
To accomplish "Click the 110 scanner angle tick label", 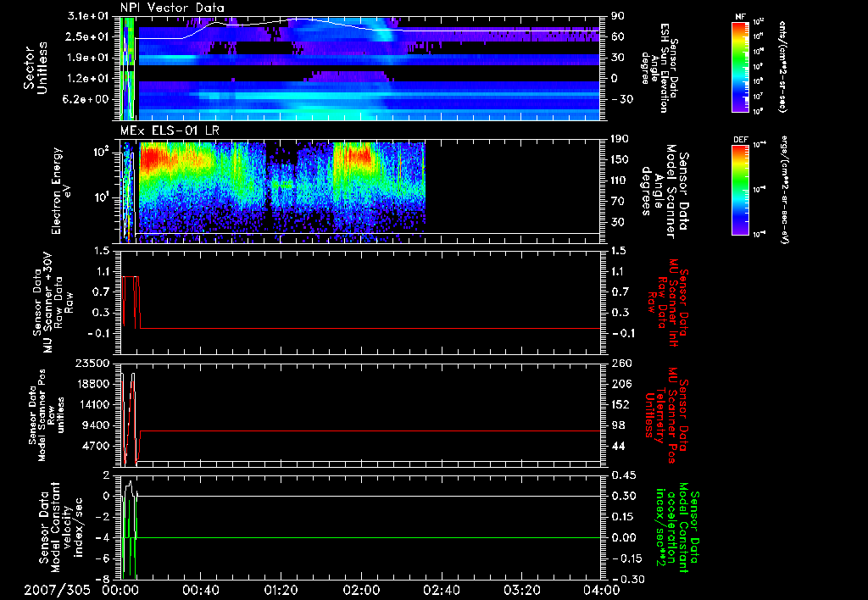I will 620,181.
